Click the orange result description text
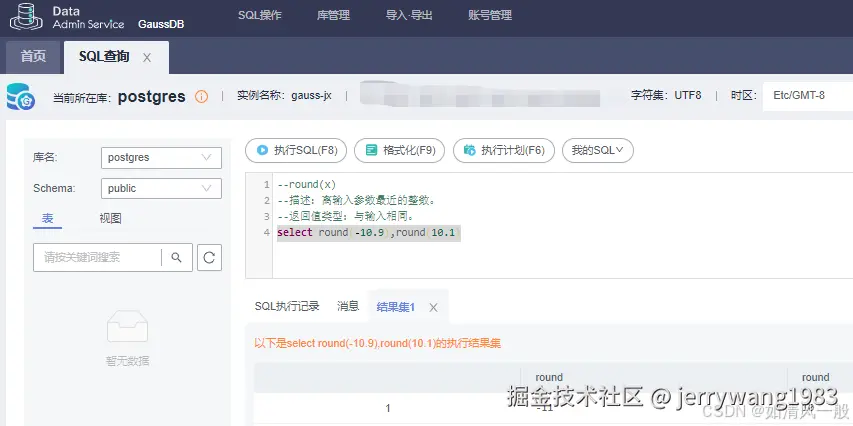The width and height of the screenshot is (853, 426). click(378, 343)
